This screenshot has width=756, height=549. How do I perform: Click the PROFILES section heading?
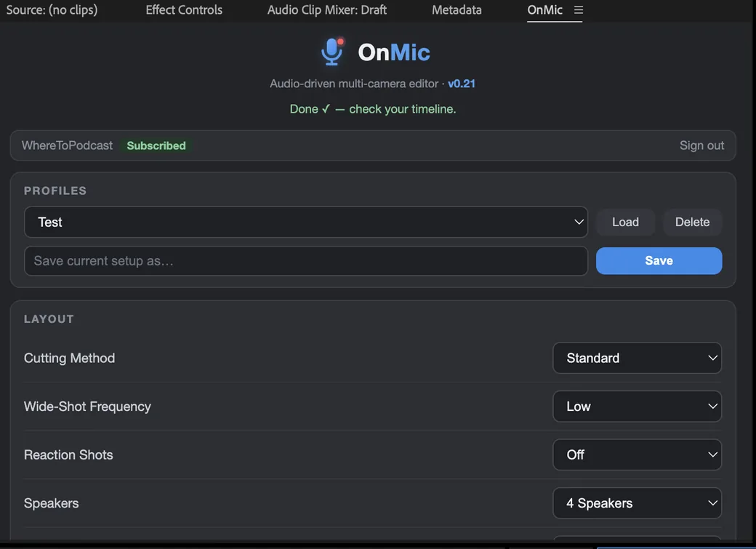(55, 191)
